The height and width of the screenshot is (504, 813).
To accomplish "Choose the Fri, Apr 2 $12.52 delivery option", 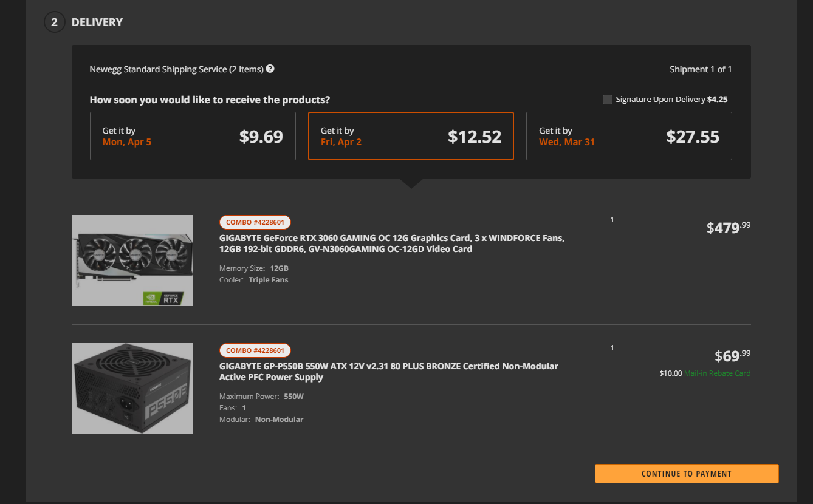I will tap(411, 136).
